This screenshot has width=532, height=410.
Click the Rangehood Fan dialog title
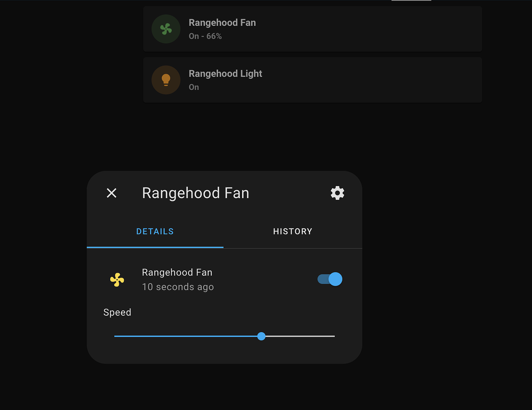click(x=196, y=193)
